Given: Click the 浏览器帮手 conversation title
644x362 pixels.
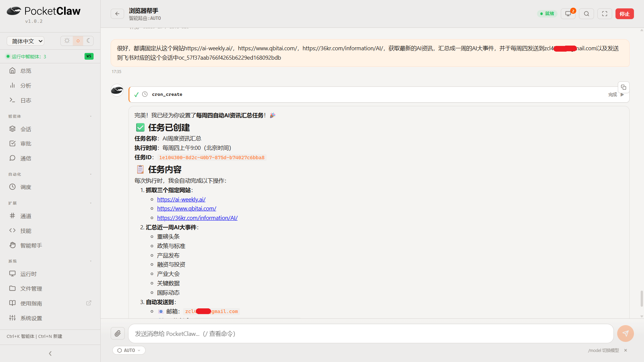Looking at the screenshot, I should [x=144, y=11].
